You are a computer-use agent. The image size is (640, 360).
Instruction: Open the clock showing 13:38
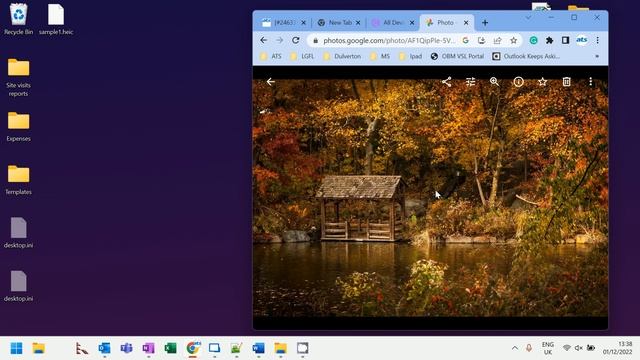pyautogui.click(x=618, y=348)
